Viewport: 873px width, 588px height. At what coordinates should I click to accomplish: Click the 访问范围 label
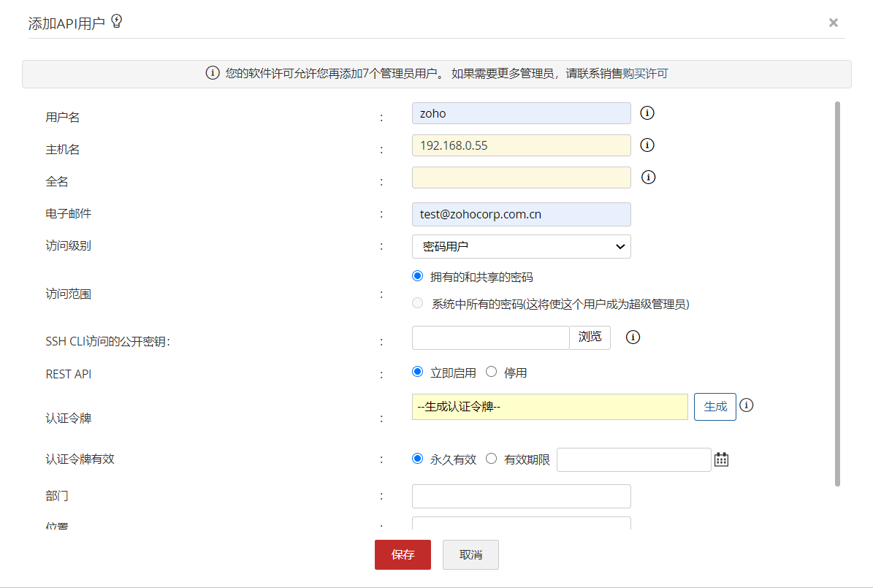(69, 294)
